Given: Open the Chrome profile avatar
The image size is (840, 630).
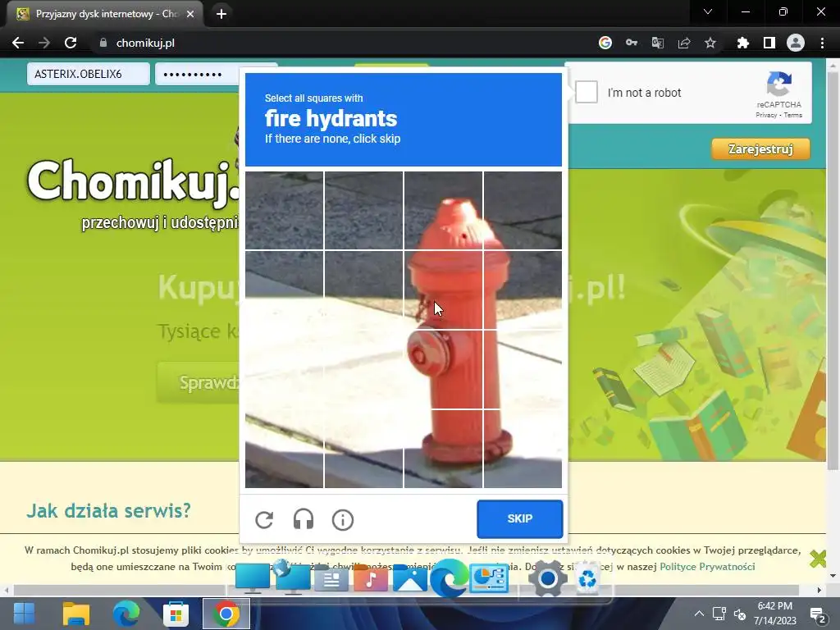Looking at the screenshot, I should pyautogui.click(x=796, y=43).
